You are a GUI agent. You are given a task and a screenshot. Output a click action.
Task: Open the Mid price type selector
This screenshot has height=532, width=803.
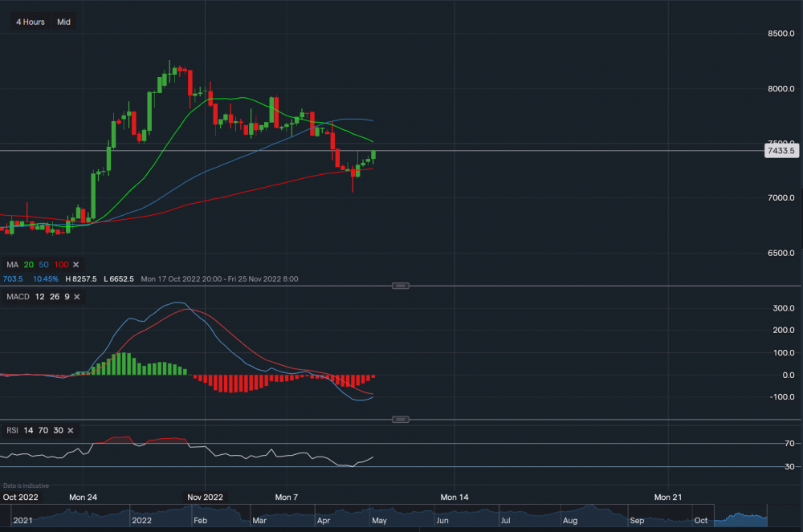(x=64, y=22)
